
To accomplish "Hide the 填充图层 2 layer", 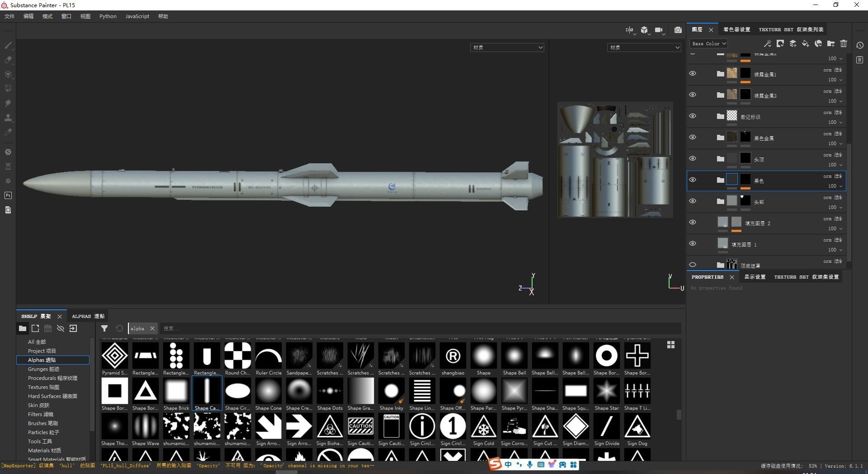I will coord(693,223).
